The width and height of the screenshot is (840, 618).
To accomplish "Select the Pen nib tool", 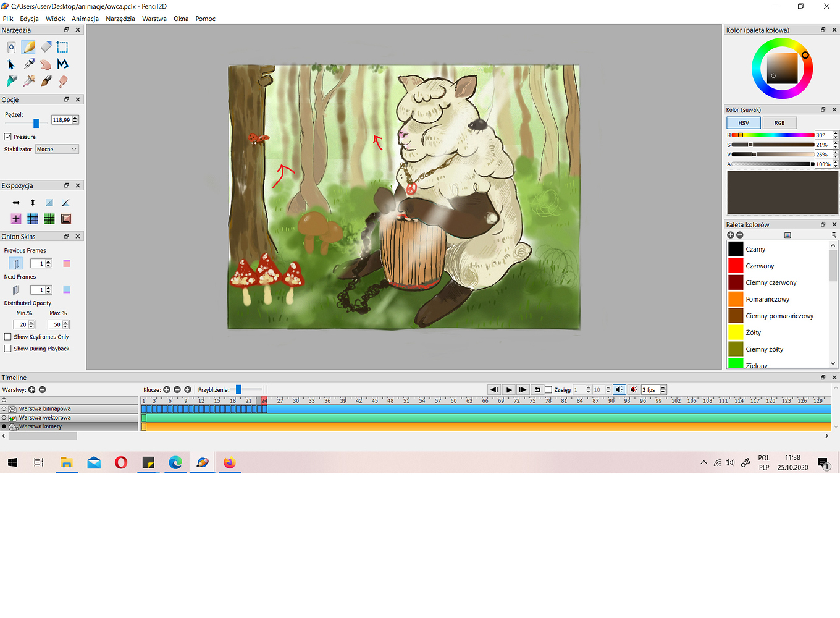I will [28, 64].
